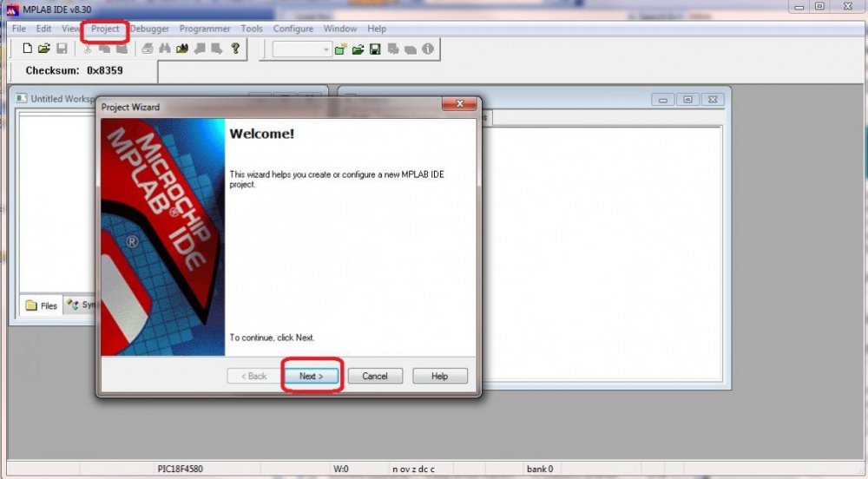
Task: Maximize the MPLAB IDE main window
Action: [x=820, y=6]
